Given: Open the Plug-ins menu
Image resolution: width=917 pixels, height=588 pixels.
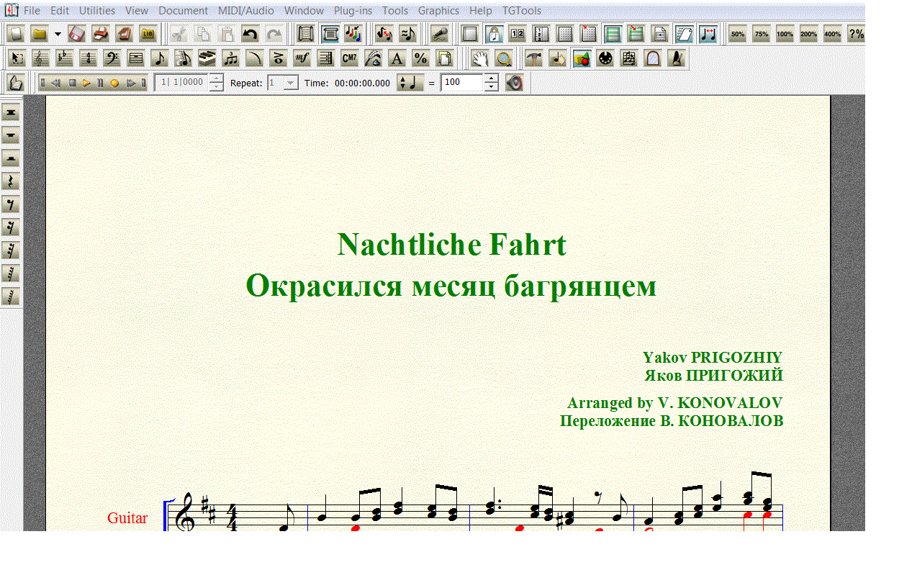Looking at the screenshot, I should (353, 11).
